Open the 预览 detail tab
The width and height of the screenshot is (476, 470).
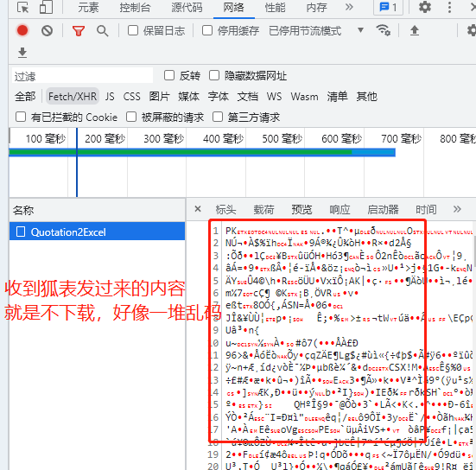pos(301,209)
